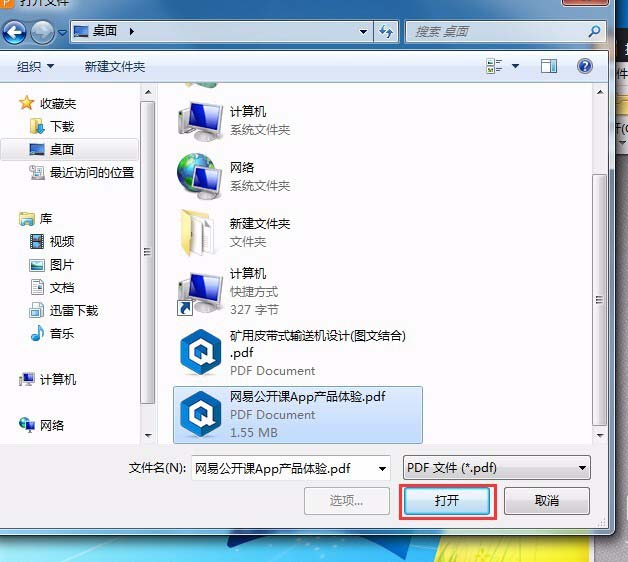This screenshot has width=628, height=562.
Task: Select the 新建文件夹 folder icon
Action: [x=197, y=231]
